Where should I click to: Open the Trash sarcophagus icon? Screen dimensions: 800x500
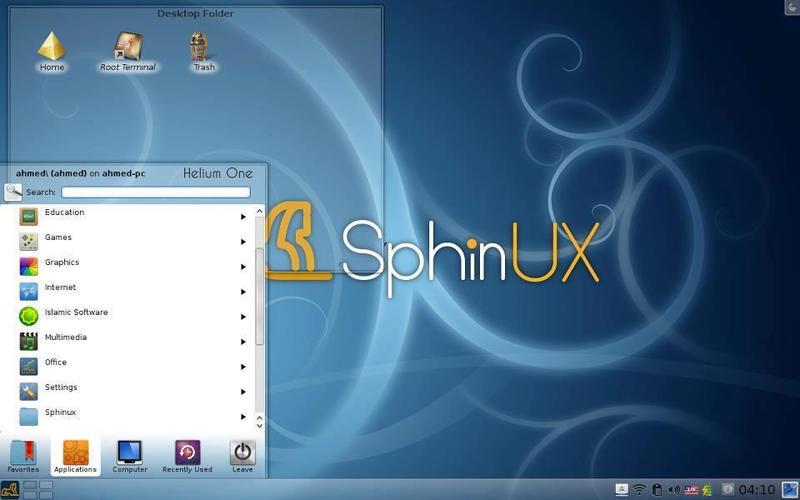click(198, 47)
